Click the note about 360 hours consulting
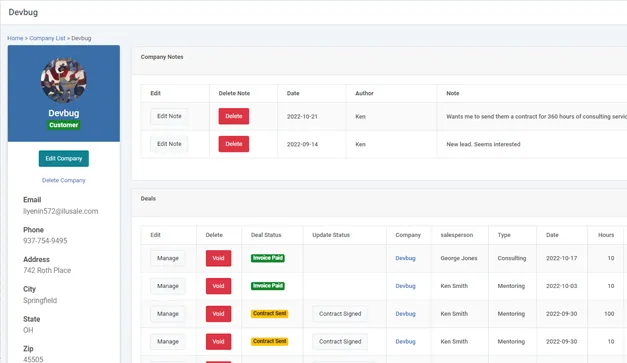627x363 pixels. click(x=536, y=117)
